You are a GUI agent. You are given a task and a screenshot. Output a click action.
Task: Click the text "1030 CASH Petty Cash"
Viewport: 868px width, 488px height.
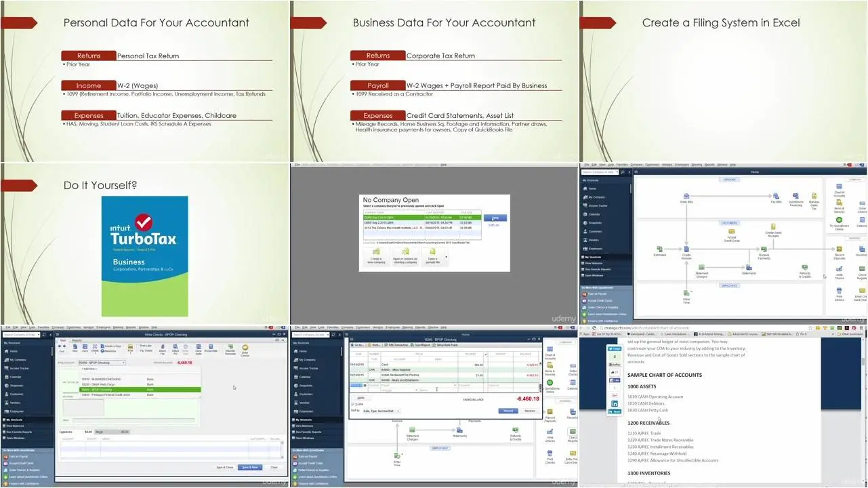coord(648,410)
